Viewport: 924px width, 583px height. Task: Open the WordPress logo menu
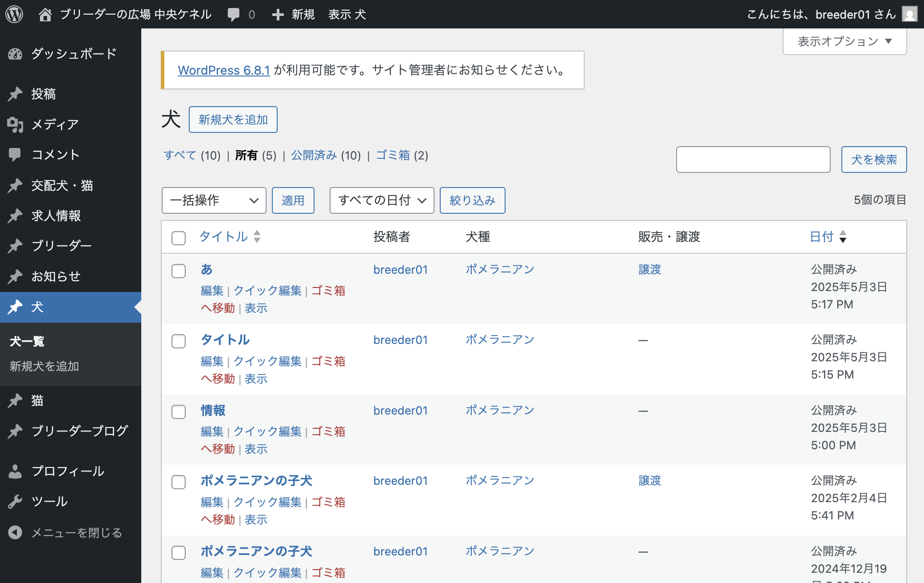(14, 14)
